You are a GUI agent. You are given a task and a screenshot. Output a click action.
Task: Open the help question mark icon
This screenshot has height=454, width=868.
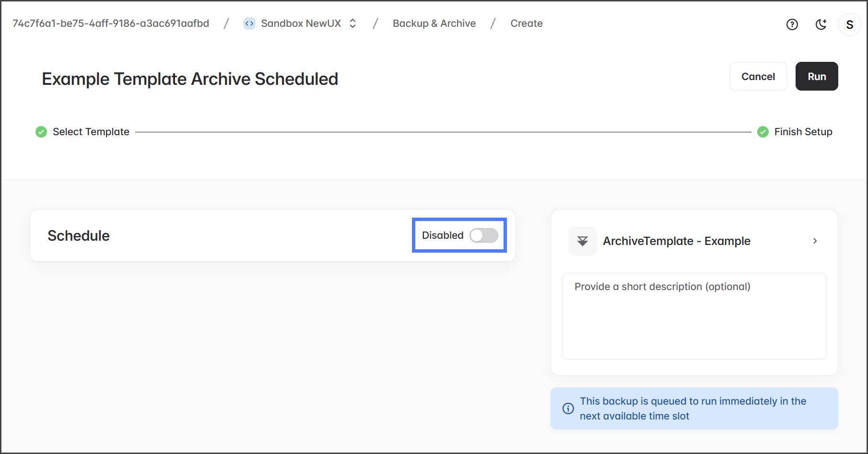pos(792,24)
